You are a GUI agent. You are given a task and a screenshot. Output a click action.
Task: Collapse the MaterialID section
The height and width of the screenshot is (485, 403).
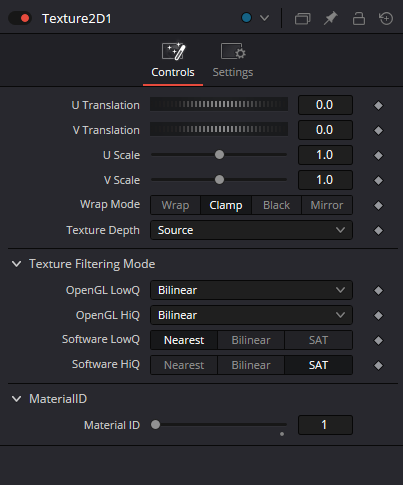(16, 399)
